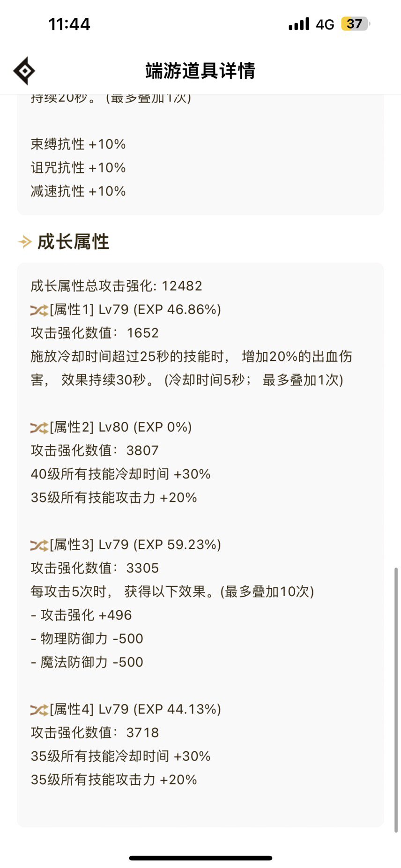Tap the shuffle icon beside 属性3
This screenshot has height=868, width=401.
coord(39,545)
